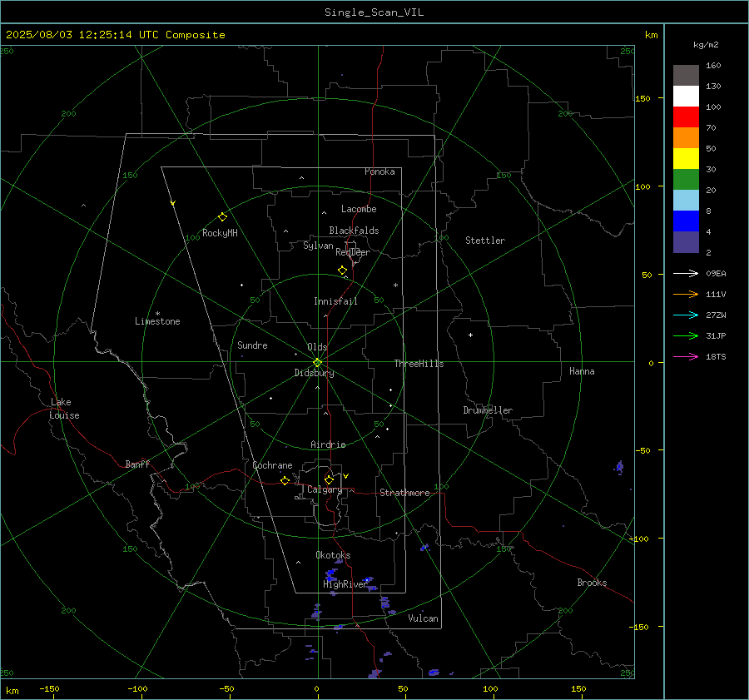Viewport: 749px width, 700px height.
Task: Click the 160 legend scale value
Action: 713,66
